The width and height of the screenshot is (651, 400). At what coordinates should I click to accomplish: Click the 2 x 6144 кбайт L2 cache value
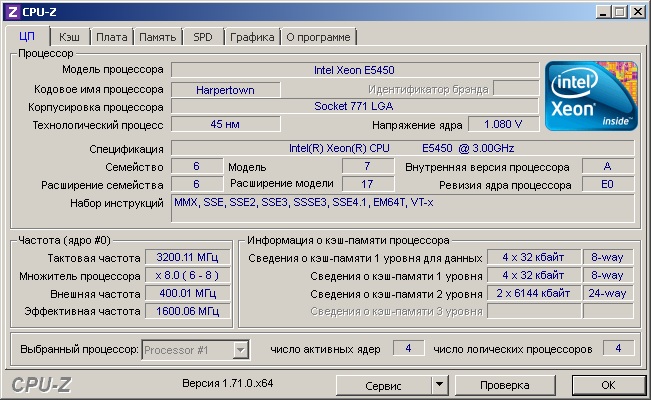tap(534, 293)
